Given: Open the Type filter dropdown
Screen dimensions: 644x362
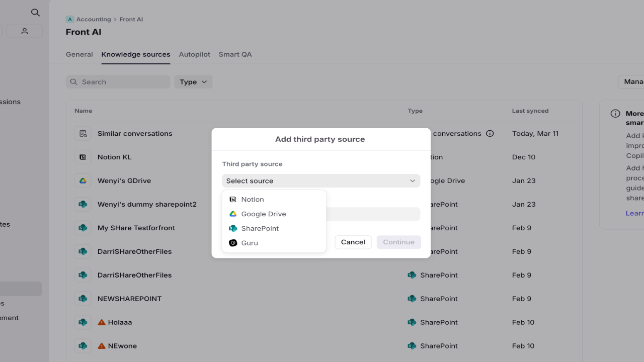Looking at the screenshot, I should click(193, 82).
